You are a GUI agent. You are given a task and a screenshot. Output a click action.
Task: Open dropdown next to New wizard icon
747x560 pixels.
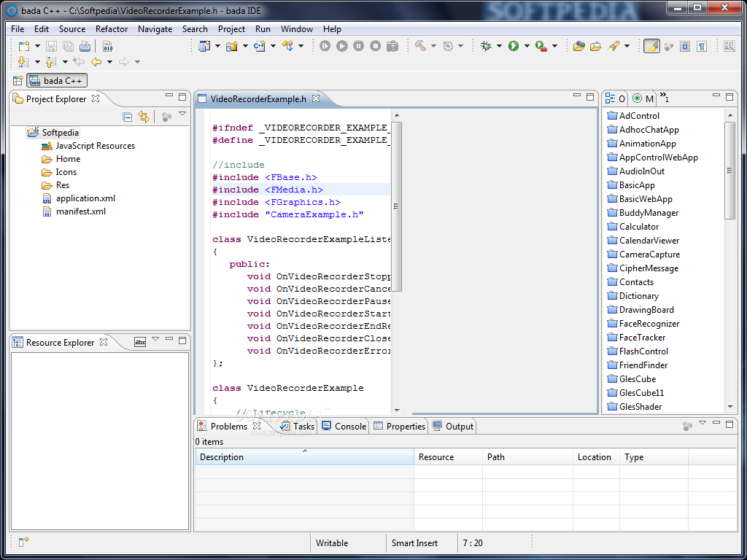click(37, 46)
